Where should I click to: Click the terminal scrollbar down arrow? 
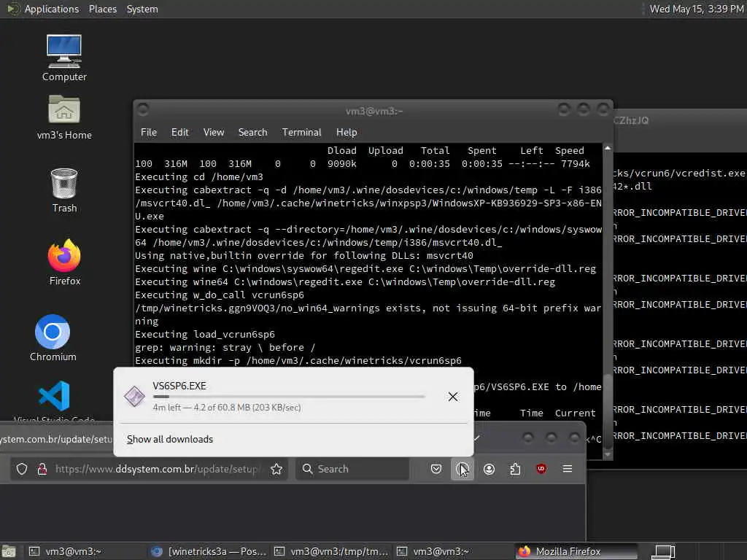pos(608,455)
